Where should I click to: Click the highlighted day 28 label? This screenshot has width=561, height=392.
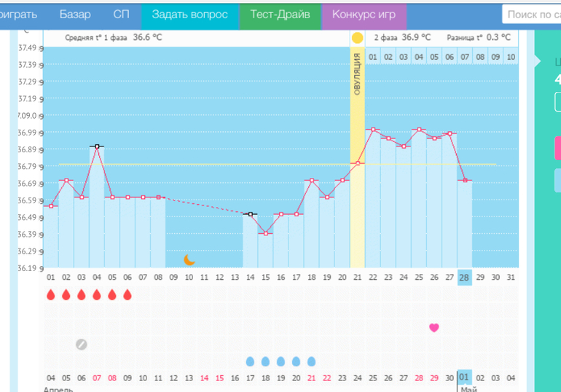point(465,277)
